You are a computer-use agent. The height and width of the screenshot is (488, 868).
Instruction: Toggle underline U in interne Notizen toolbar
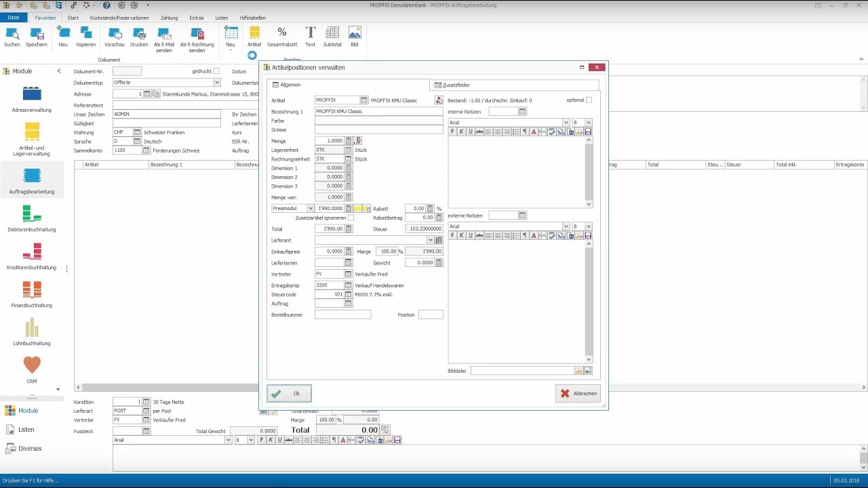click(470, 131)
